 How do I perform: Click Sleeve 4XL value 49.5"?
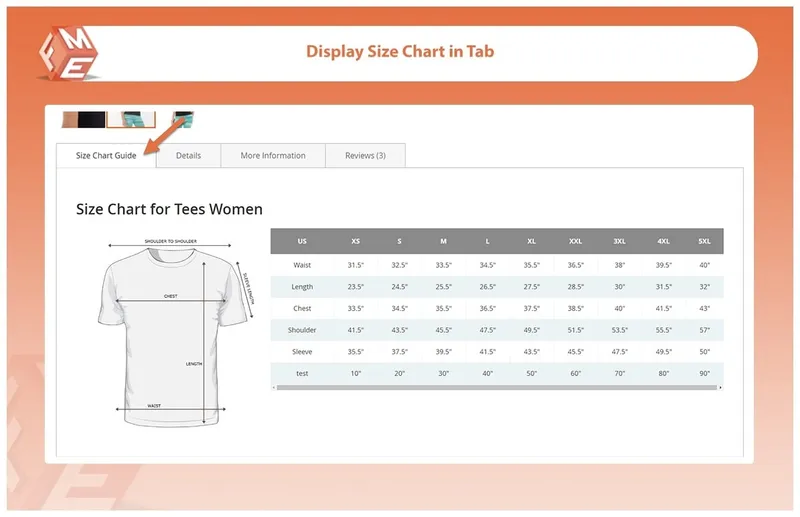[x=663, y=352]
